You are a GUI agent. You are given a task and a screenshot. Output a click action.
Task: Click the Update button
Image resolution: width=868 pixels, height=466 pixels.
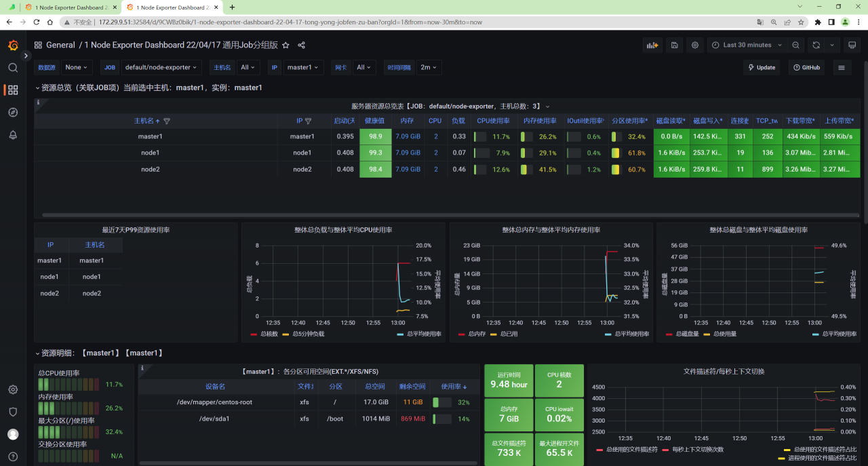click(762, 67)
